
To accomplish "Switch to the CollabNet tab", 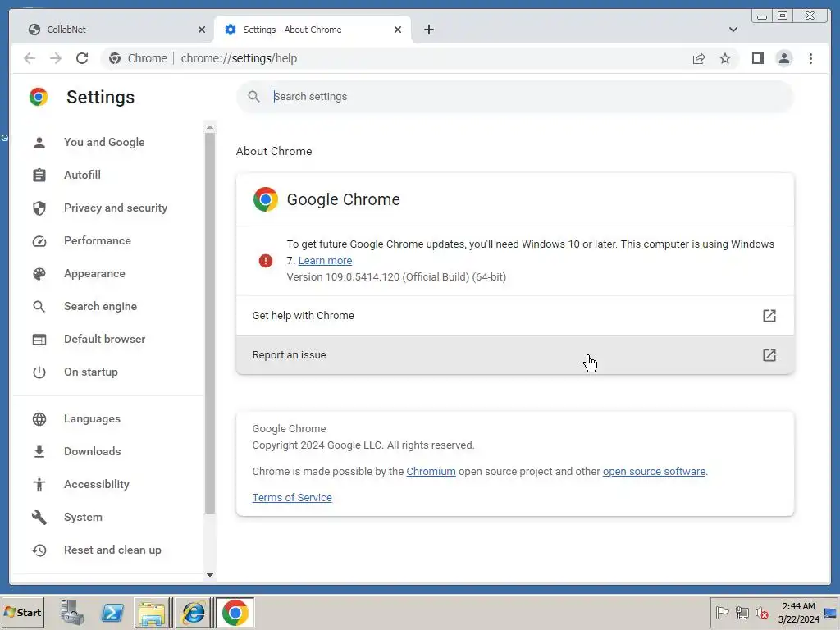I will 112,30.
